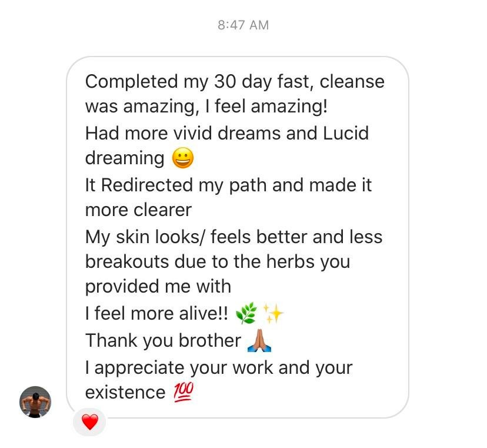Click the text 'I feel more alive!!'
The height and width of the screenshot is (448, 487).
[156, 313]
